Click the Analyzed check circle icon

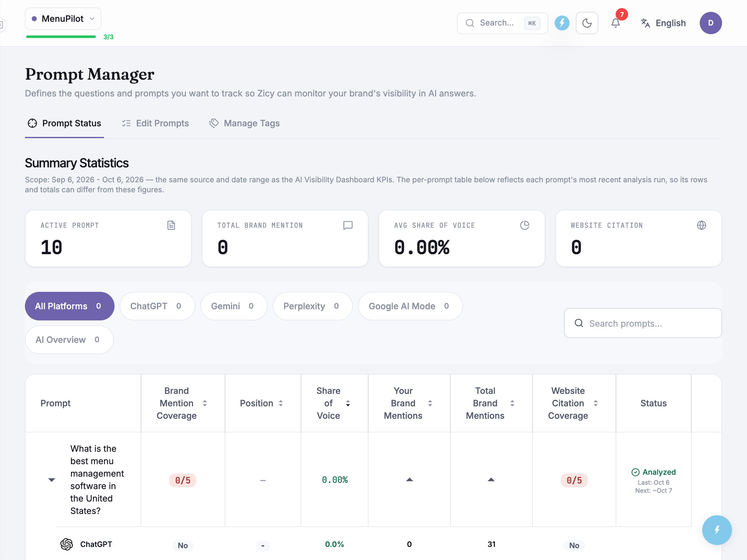click(x=635, y=472)
